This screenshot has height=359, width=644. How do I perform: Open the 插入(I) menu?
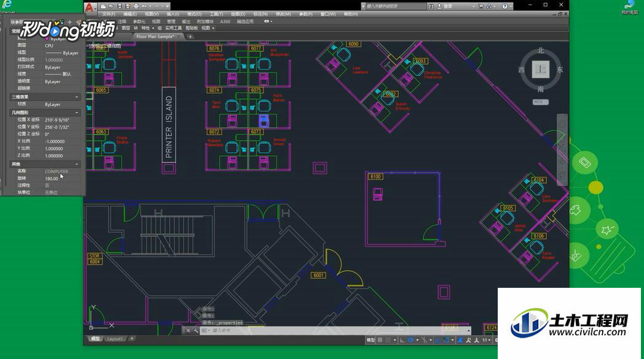(x=173, y=14)
